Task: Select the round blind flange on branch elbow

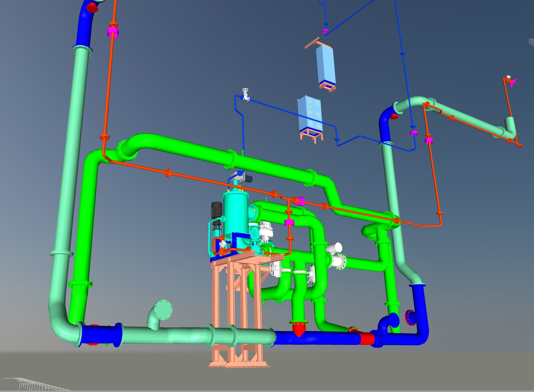Action: pos(163,310)
